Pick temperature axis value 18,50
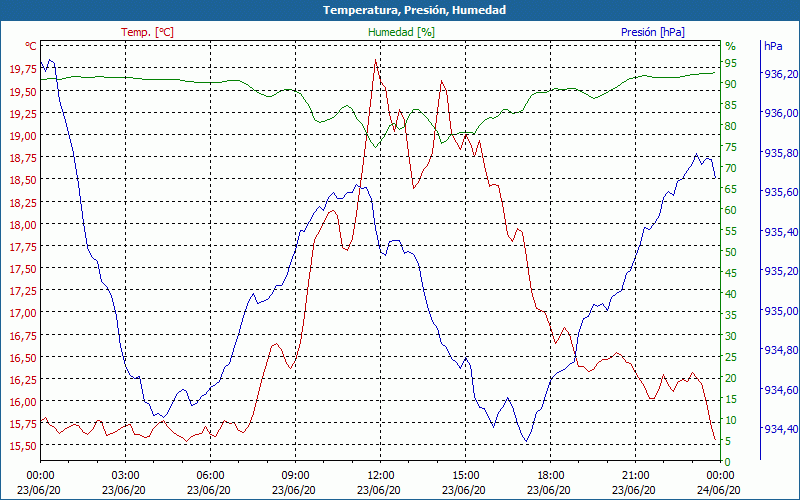 click(x=23, y=180)
